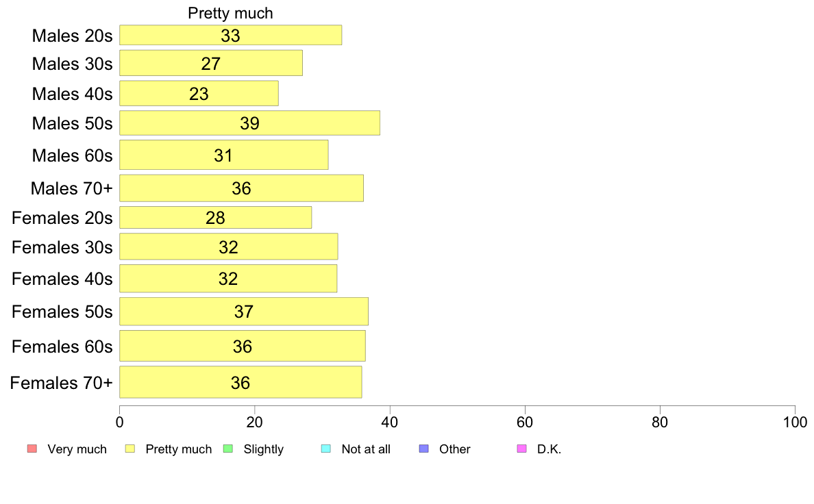Viewport: 814px width, 504px height.
Task: Click the red Very much legend swatch
Action: 32,449
